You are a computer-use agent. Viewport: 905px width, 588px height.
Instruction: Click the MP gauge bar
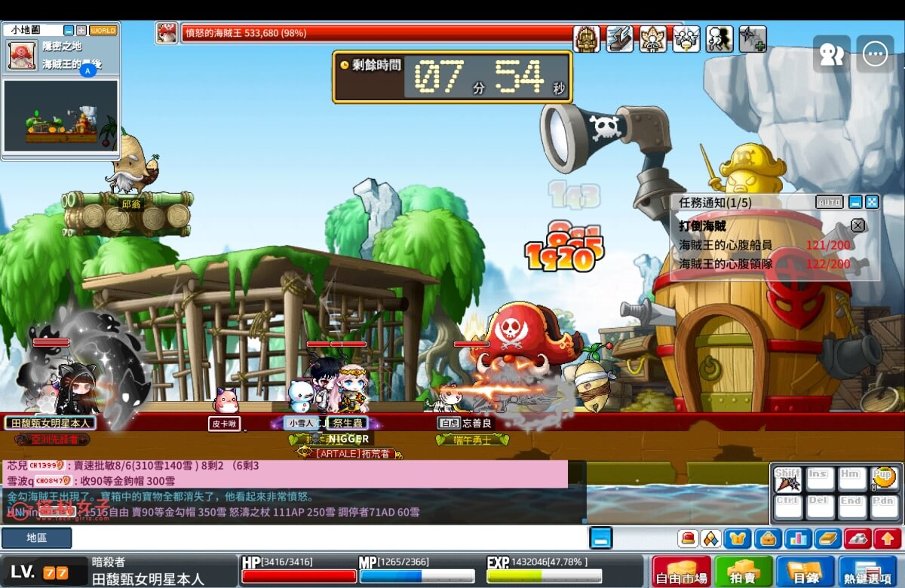(x=416, y=576)
